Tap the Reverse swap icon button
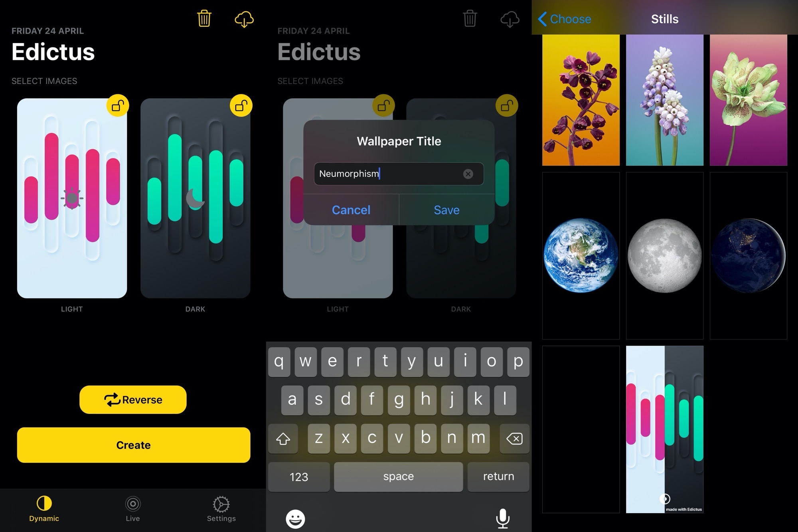Viewport: 798px width, 532px height. 111,399
